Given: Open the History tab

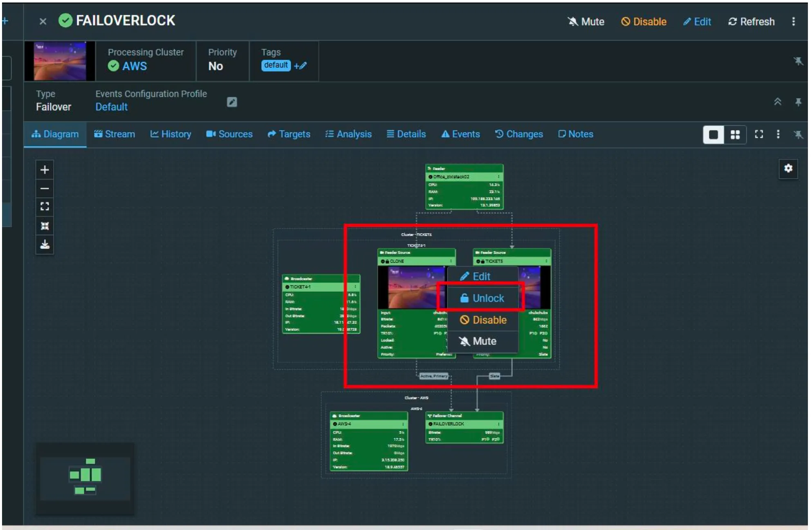Looking at the screenshot, I should [170, 134].
